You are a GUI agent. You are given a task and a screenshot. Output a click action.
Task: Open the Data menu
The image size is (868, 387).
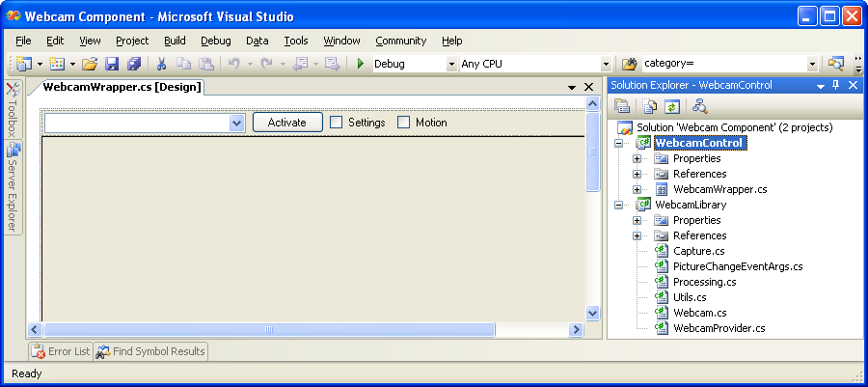(258, 41)
